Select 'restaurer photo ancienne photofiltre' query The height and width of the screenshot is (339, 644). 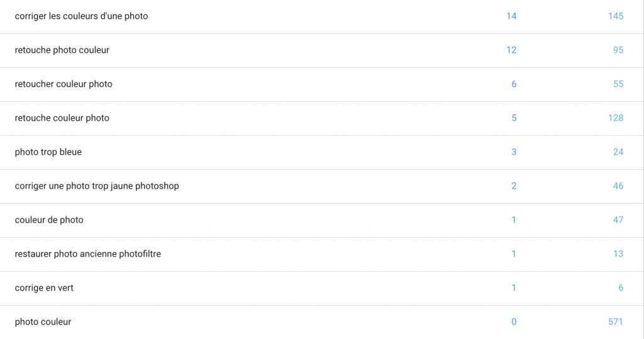click(x=87, y=253)
